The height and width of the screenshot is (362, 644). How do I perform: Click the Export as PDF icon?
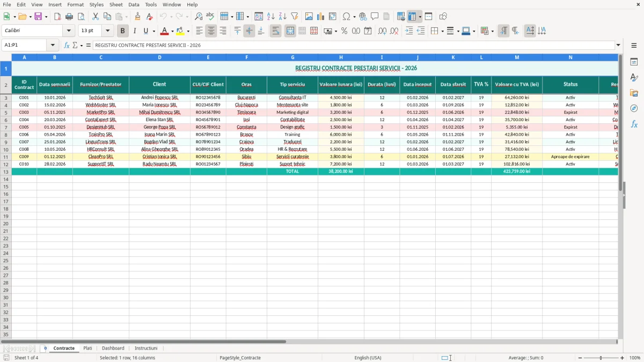[57, 17]
